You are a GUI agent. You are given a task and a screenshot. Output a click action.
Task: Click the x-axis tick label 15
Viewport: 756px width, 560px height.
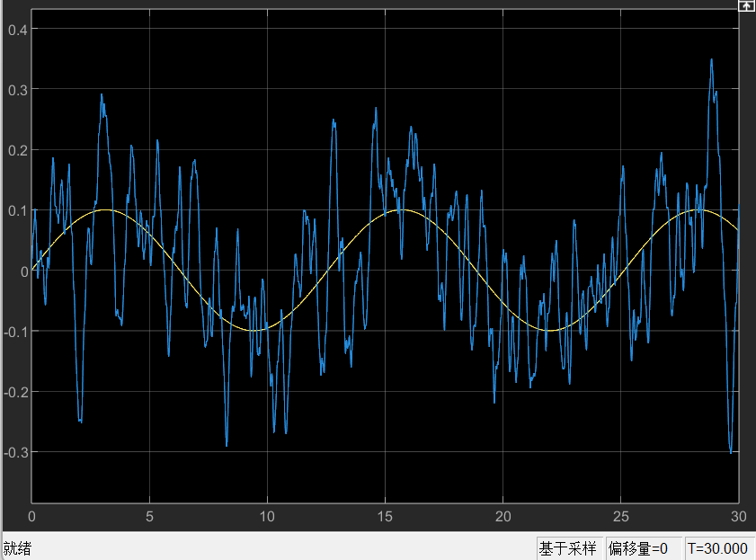[385, 517]
